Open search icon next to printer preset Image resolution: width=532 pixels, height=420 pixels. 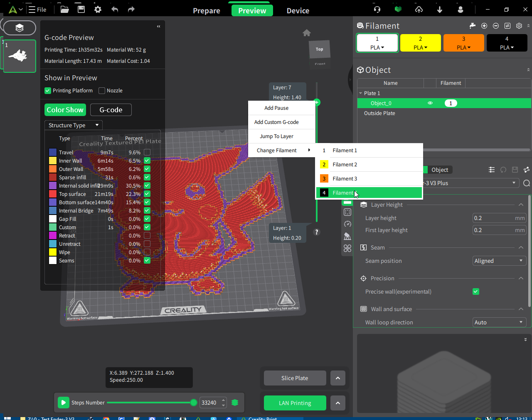527,183
